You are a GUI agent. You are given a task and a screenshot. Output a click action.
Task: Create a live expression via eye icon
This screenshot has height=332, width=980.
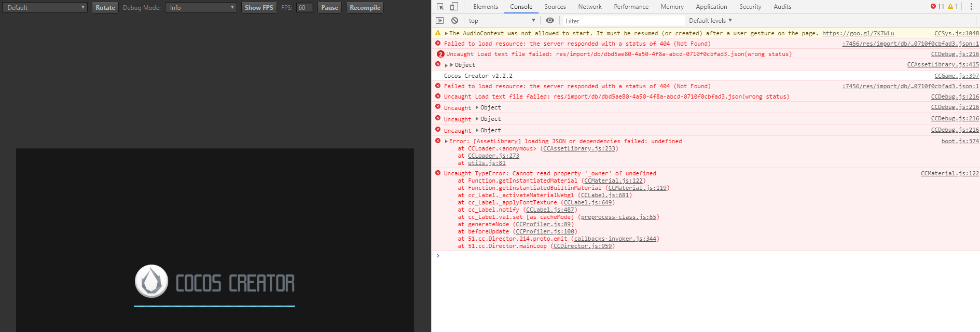coord(550,21)
